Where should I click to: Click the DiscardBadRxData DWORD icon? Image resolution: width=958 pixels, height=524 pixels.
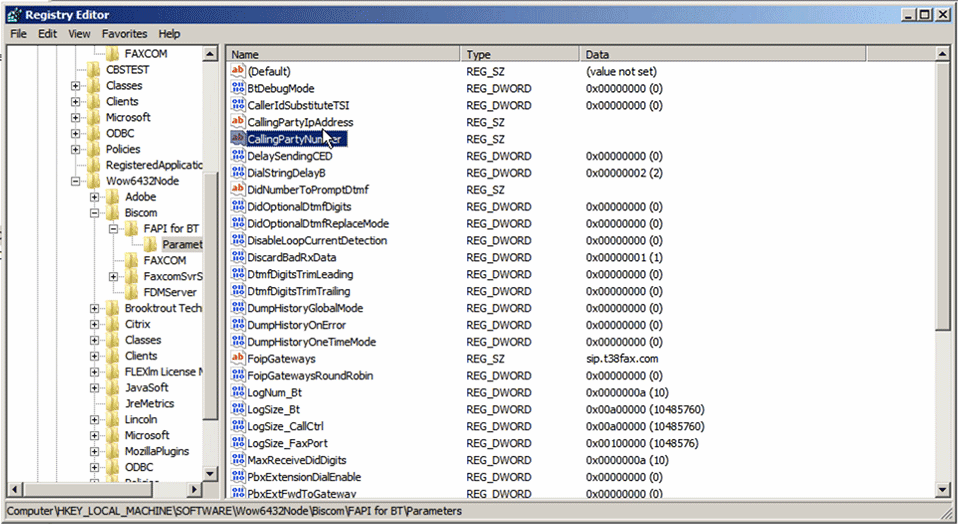(238, 257)
